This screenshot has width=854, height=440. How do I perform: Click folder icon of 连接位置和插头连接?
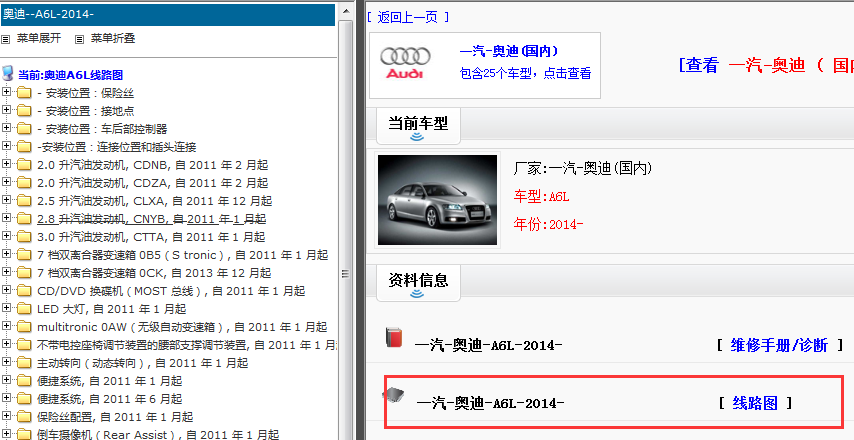point(24,147)
